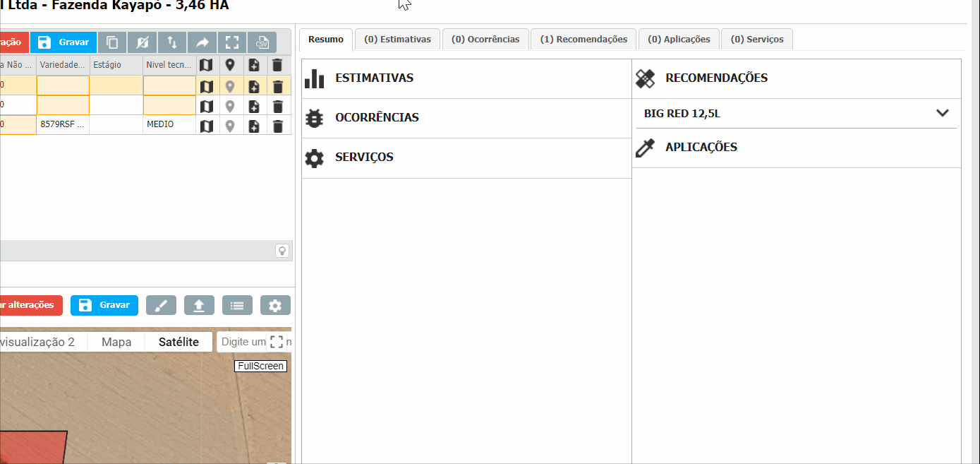Click the 8579RSF variety cell

coord(63,125)
